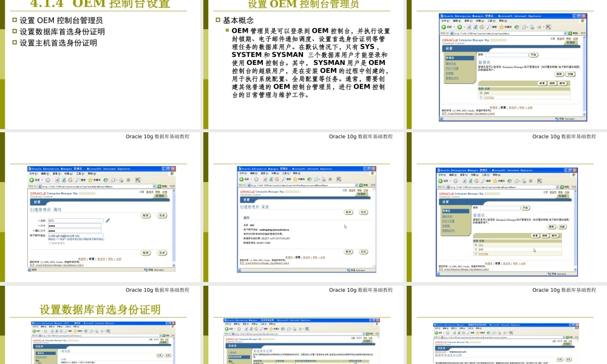Open 查看 menu in SYS/SYSTEM admin-list screenshot

coord(469,21)
